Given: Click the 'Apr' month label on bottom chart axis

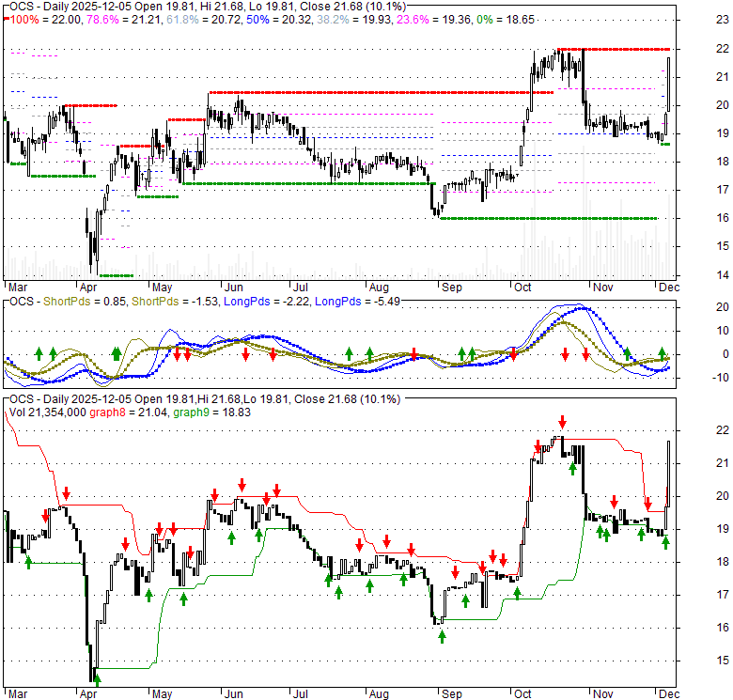Looking at the screenshot, I should (x=88, y=694).
